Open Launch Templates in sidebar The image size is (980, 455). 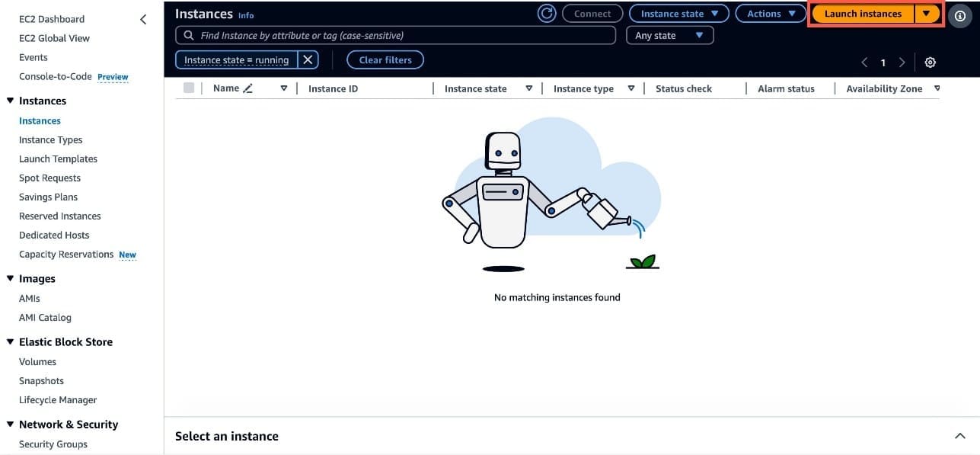[58, 159]
